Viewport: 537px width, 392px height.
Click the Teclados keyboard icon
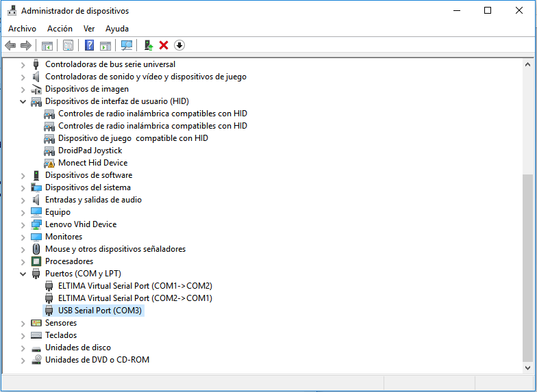pos(36,335)
